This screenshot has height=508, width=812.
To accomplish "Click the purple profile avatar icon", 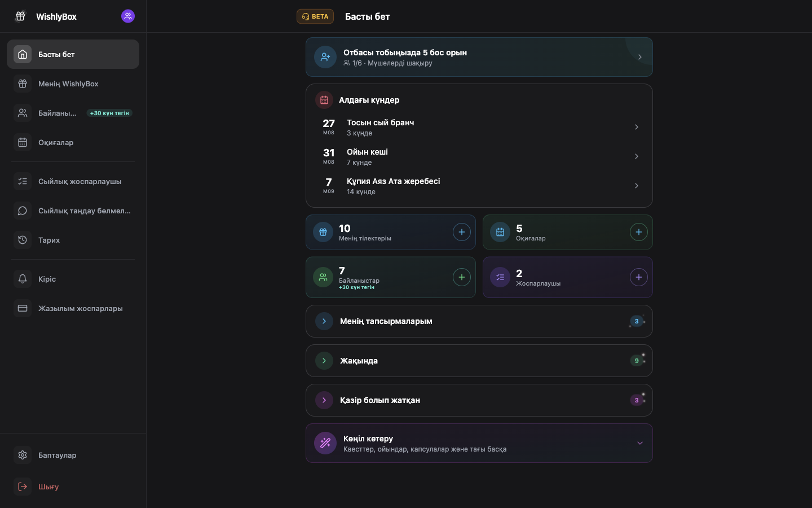I will pos(128,16).
